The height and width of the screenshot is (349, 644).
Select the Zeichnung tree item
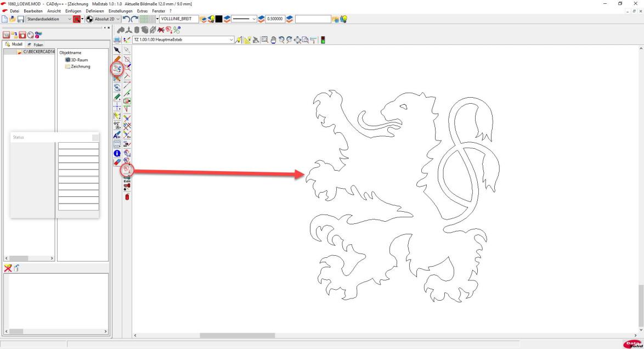tap(78, 66)
